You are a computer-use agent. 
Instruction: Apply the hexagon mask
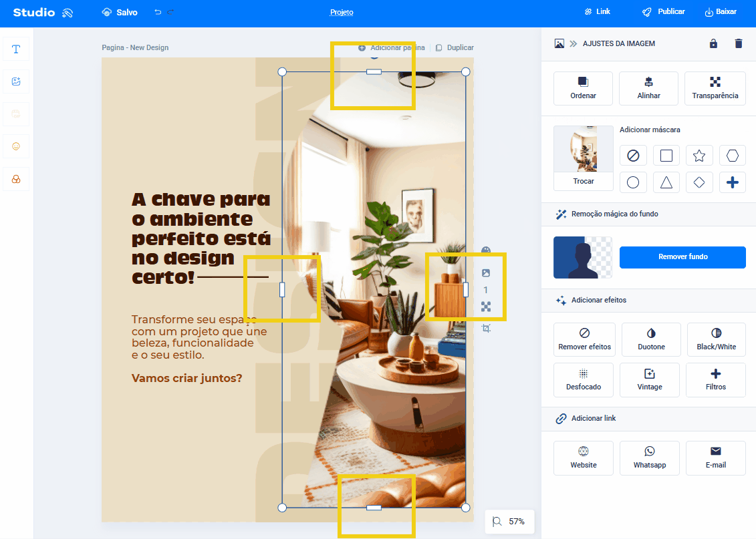(x=733, y=156)
